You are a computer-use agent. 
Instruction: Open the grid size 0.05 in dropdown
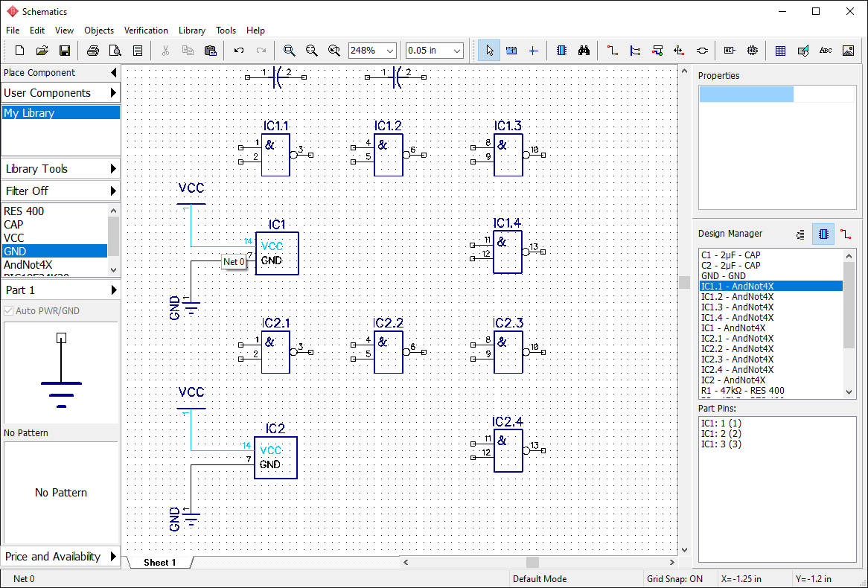pos(456,51)
